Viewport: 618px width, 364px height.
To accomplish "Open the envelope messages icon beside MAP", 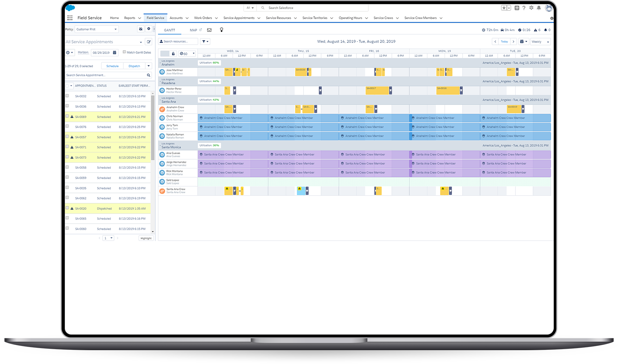I will [x=209, y=30].
